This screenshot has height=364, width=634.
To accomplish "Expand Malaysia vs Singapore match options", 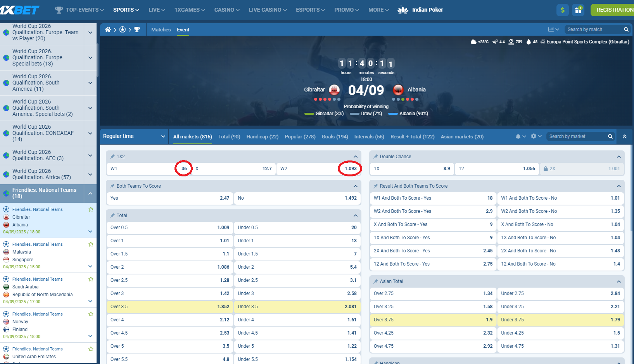I will tap(90, 266).
